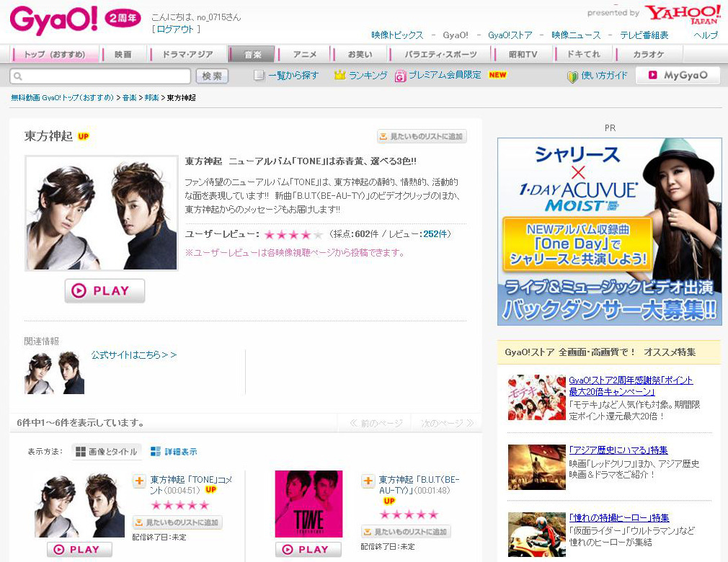The width and height of the screenshot is (728, 562).
Task: Click the レッドクリフ history feature thumbnail
Action: coord(537,468)
